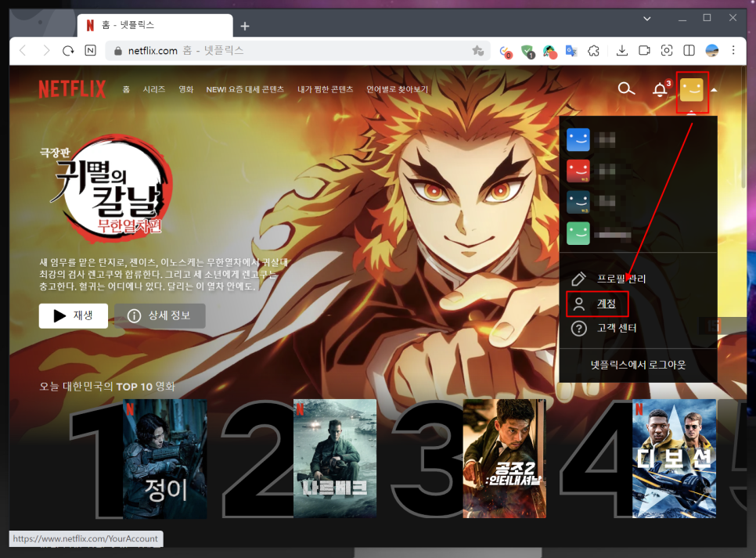Open 프로필 관리 in the menu

621,279
